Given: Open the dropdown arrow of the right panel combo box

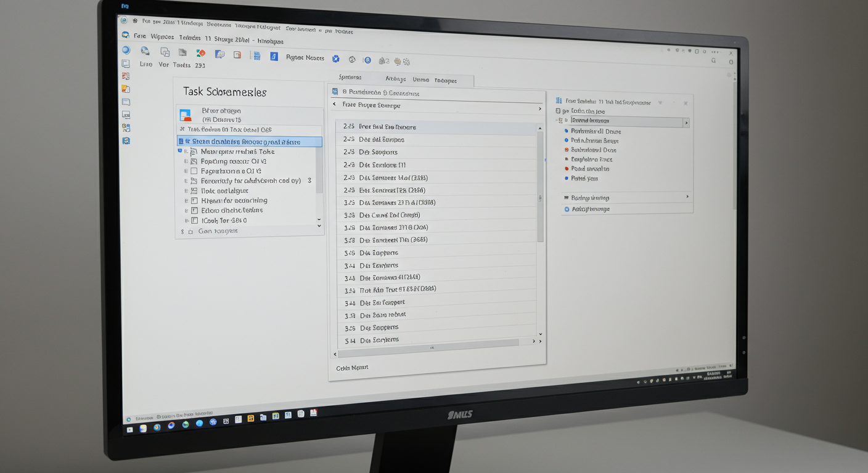Looking at the screenshot, I should point(686,123).
